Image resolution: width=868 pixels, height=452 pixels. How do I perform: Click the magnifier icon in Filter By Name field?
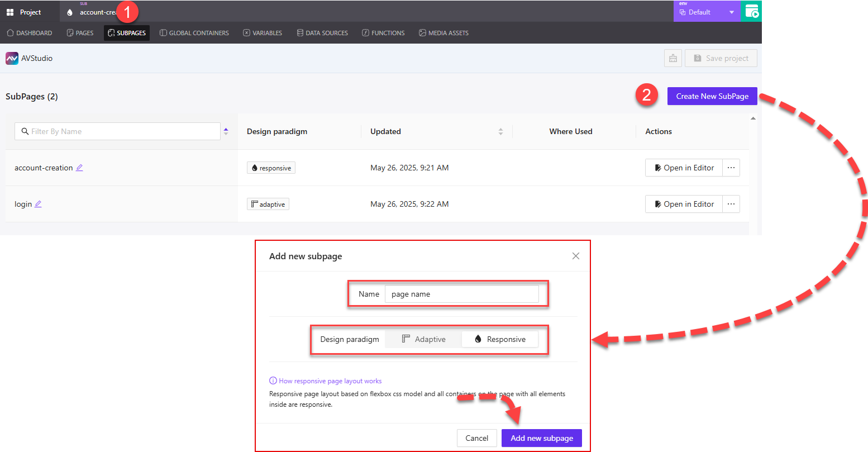25,131
